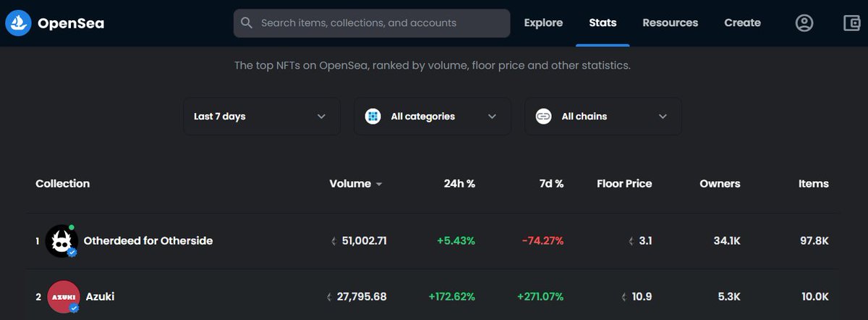Click the owners value 34.1K
Viewport: 868px width, 320px height.
(726, 241)
